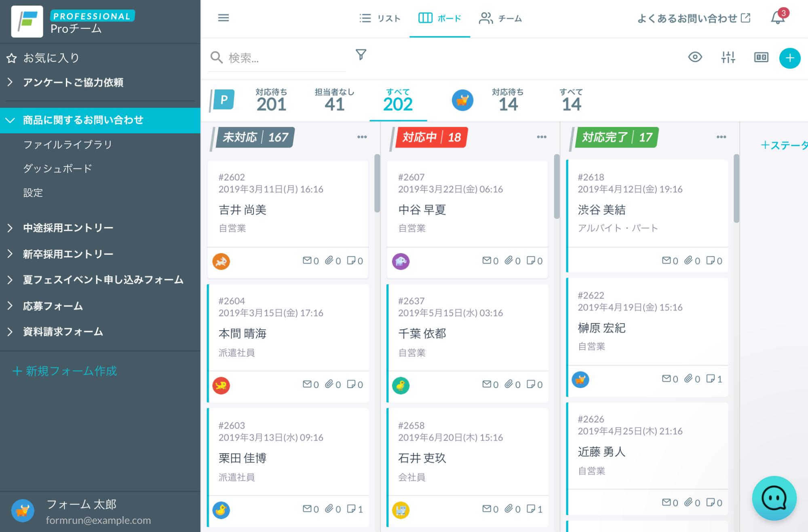Viewport: 808px width, 532px height.
Task: Select the すべて 202 filter
Action: pos(398,100)
